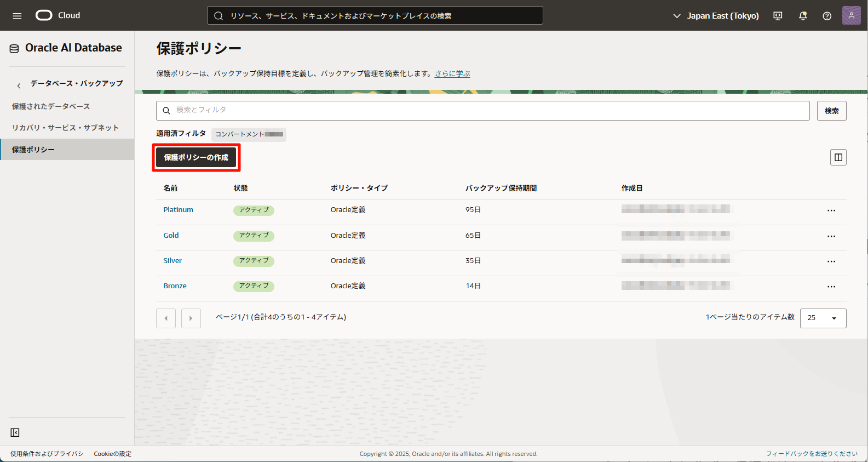Screen dimensions: 868x462
Task: Click the 名前 column header
Action: pyautogui.click(x=170, y=188)
